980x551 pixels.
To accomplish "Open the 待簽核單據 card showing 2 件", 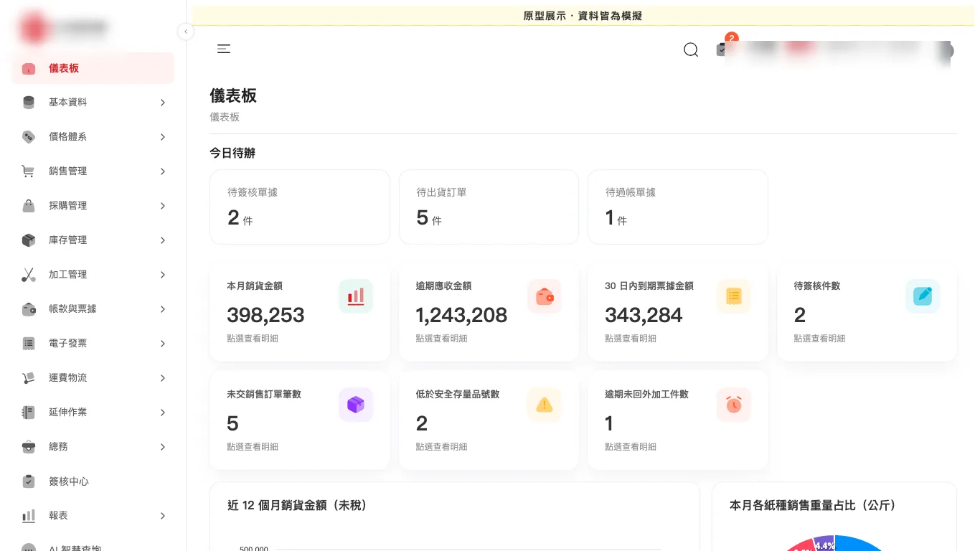I will tap(300, 207).
